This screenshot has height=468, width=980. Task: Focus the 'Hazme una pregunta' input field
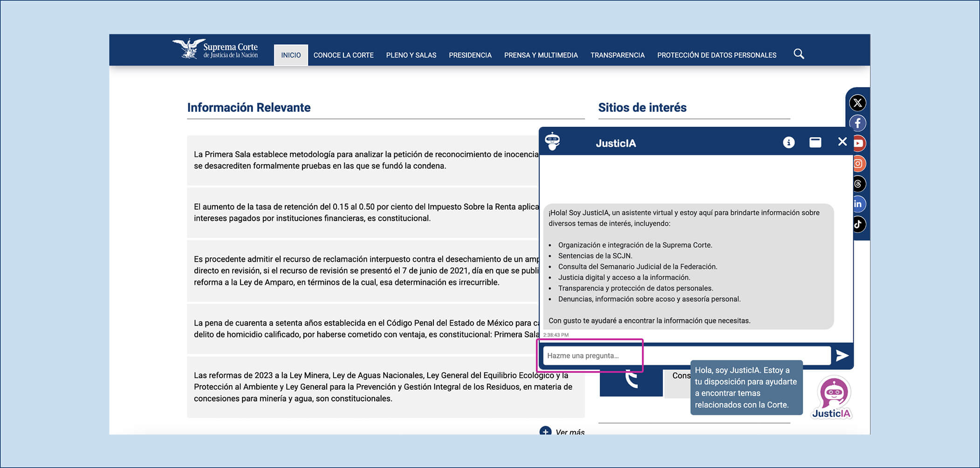point(687,356)
